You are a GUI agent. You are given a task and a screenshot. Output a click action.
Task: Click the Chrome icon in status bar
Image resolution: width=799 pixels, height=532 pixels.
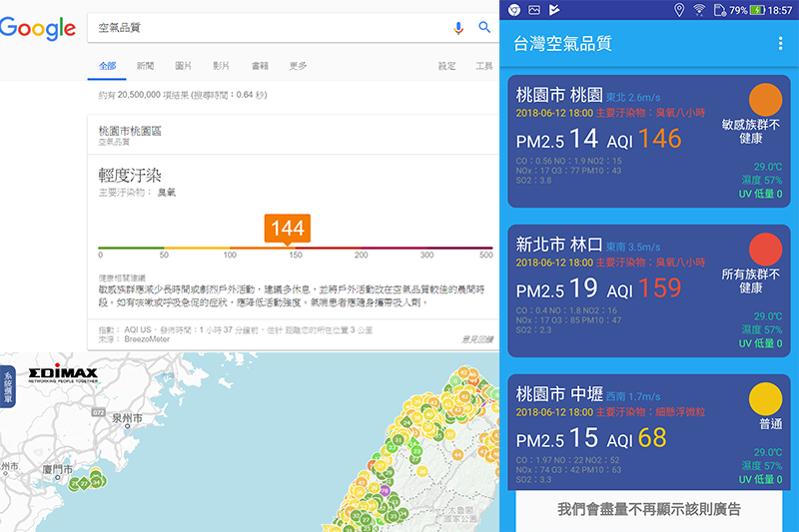pos(514,10)
